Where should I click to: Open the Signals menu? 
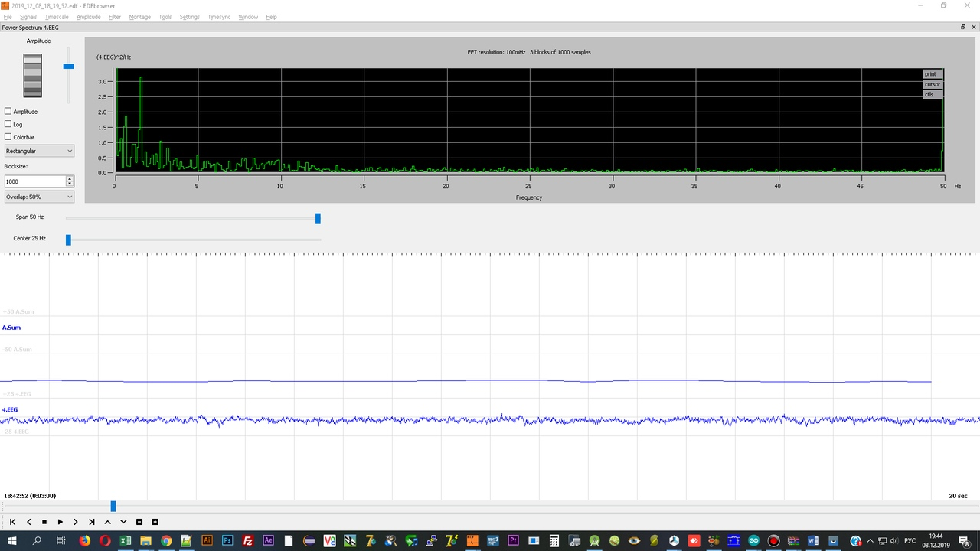click(28, 17)
